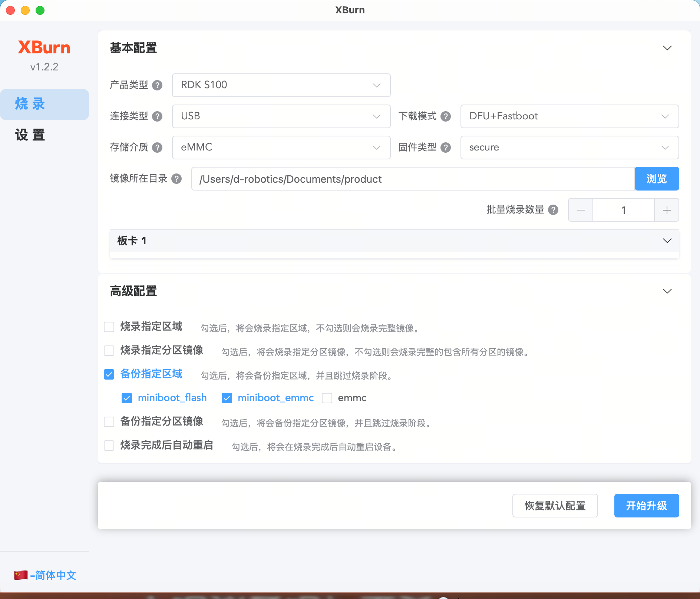Click the help icon next to 固件类型
Viewport: 700px width, 599px height.
[x=446, y=148]
